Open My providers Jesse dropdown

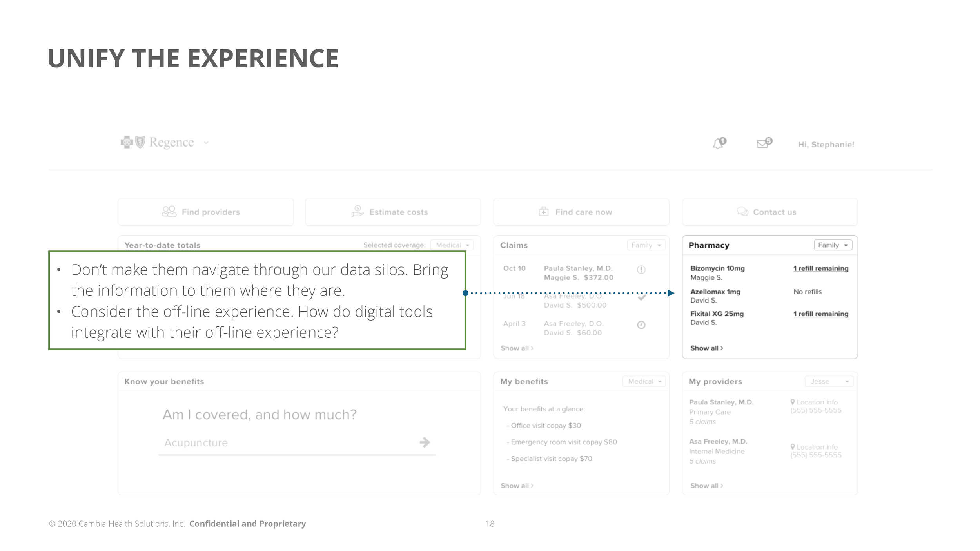829,381
